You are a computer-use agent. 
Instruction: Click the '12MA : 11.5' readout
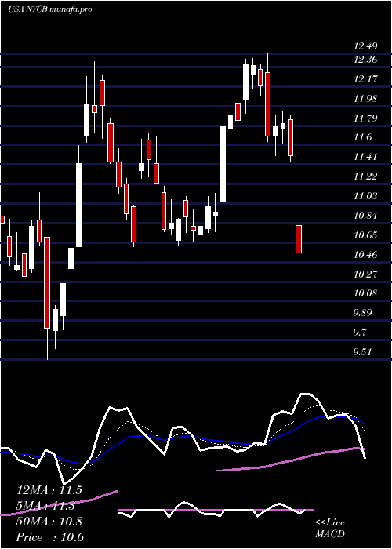[49, 490]
